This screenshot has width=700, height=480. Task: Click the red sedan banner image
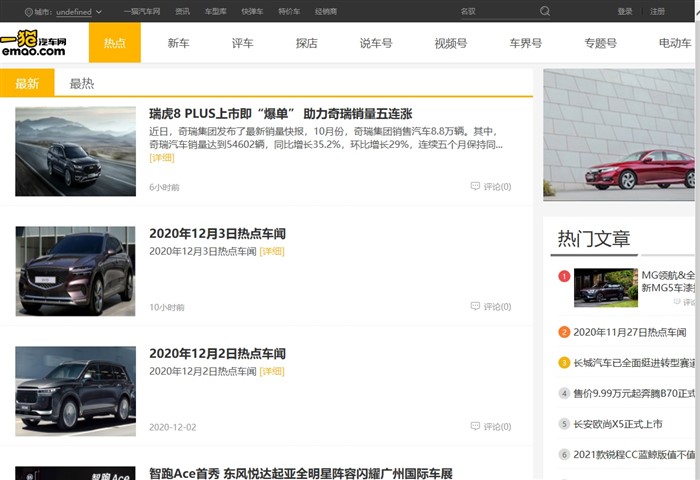click(619, 134)
